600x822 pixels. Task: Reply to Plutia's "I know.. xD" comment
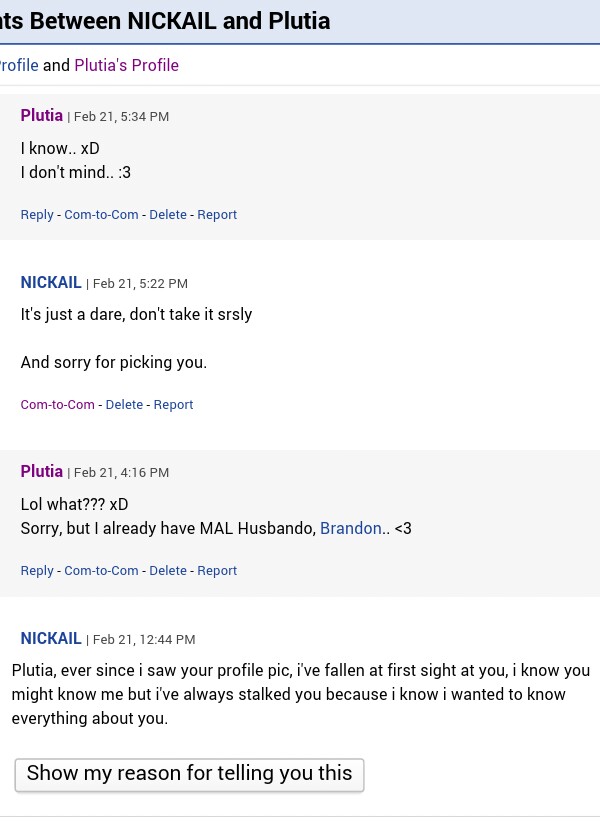[37, 214]
